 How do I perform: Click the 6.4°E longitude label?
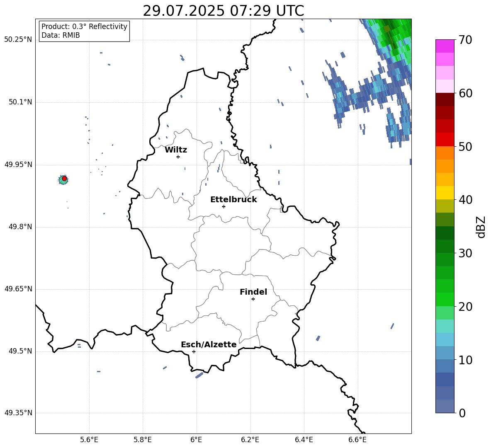coord(304,440)
